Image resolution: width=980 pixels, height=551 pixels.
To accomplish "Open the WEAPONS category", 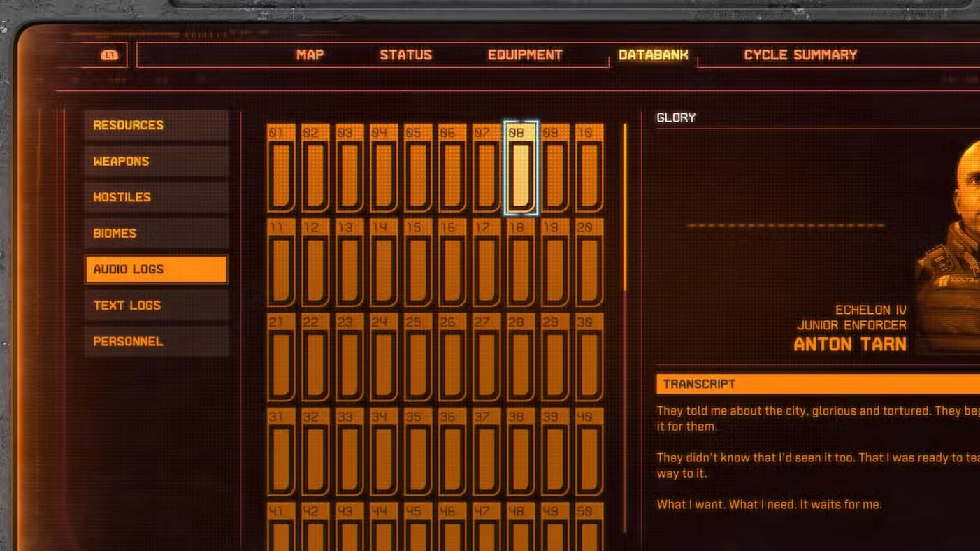I will point(157,162).
